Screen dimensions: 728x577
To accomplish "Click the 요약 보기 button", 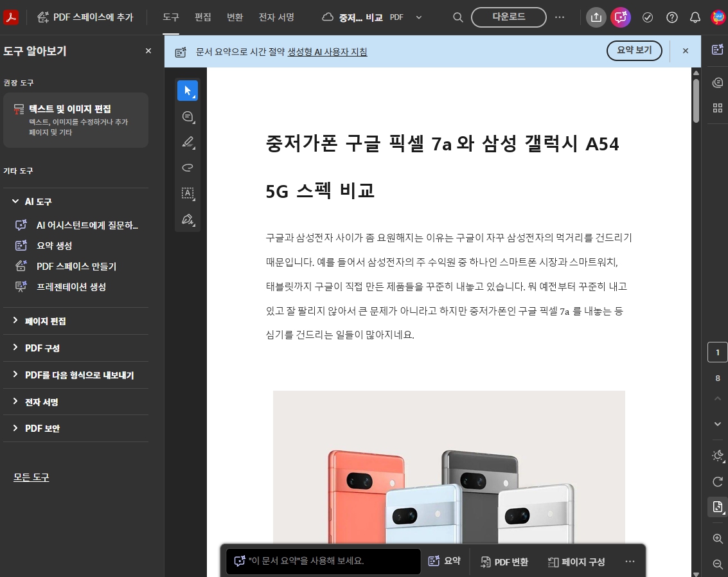I will (634, 51).
